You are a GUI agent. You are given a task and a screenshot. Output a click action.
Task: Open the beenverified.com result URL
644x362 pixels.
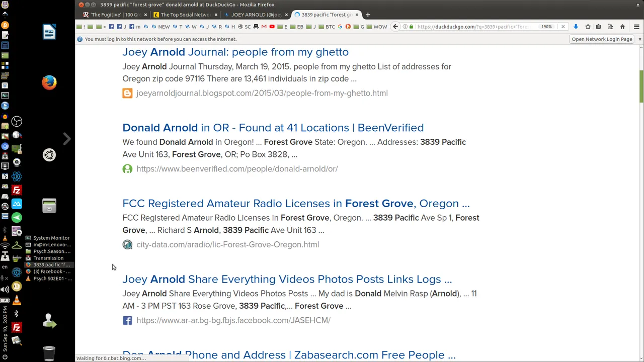(x=237, y=169)
